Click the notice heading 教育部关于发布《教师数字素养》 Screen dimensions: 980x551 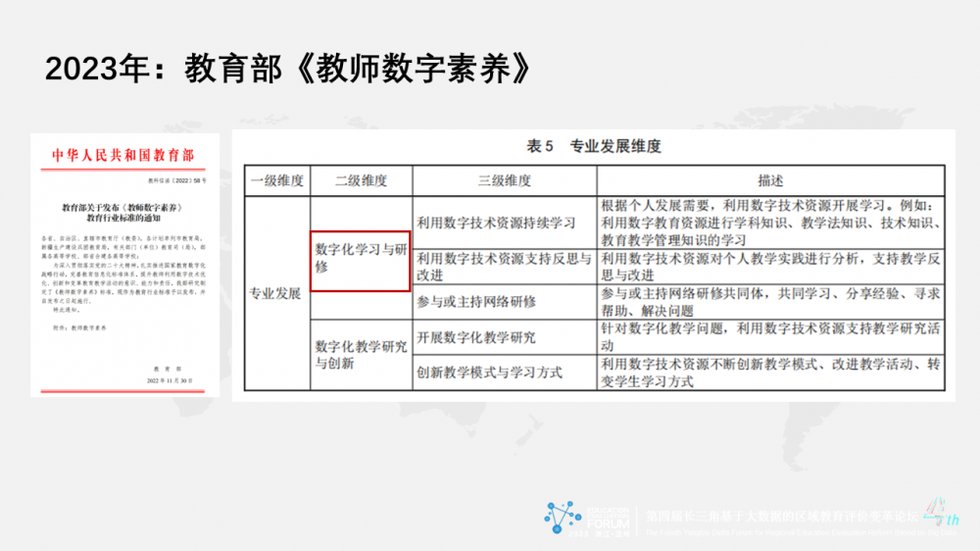point(123,210)
